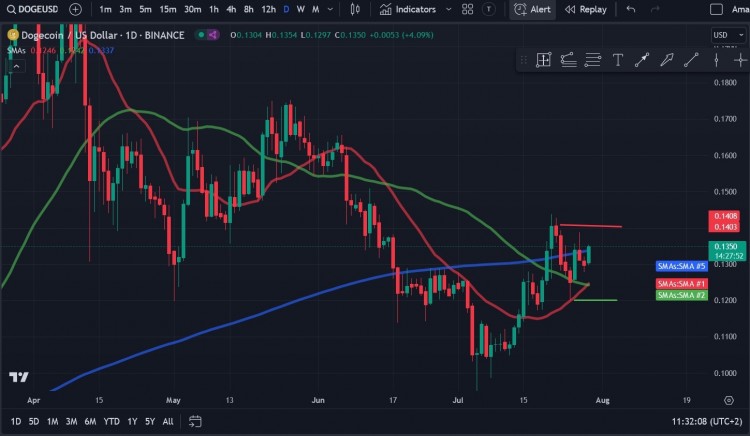
Task: Open the candlestick chart type selector
Action: pos(355,9)
